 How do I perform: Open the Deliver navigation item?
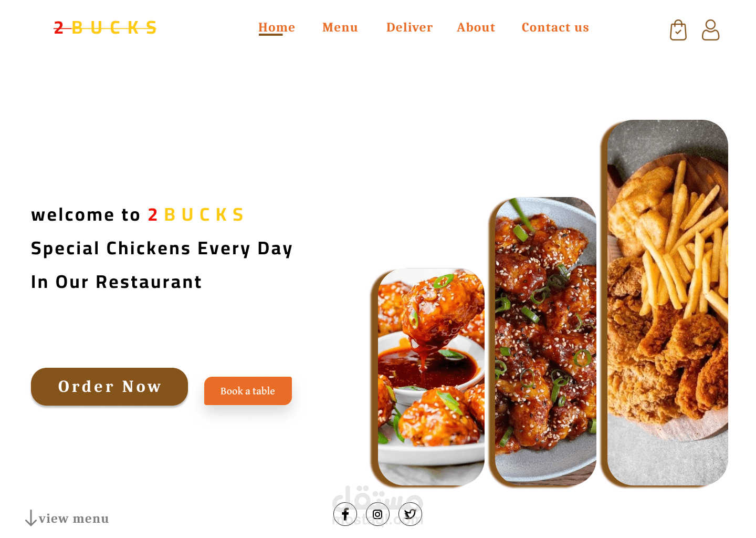[409, 27]
